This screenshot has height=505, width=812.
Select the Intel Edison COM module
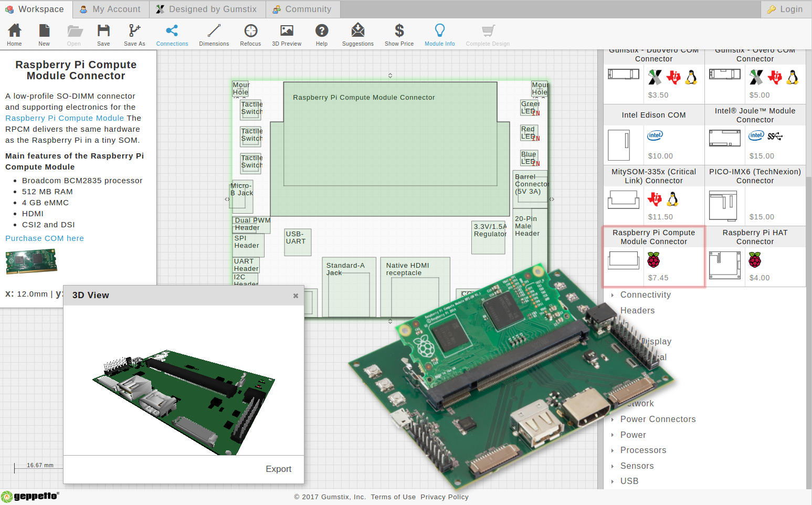pyautogui.click(x=654, y=135)
